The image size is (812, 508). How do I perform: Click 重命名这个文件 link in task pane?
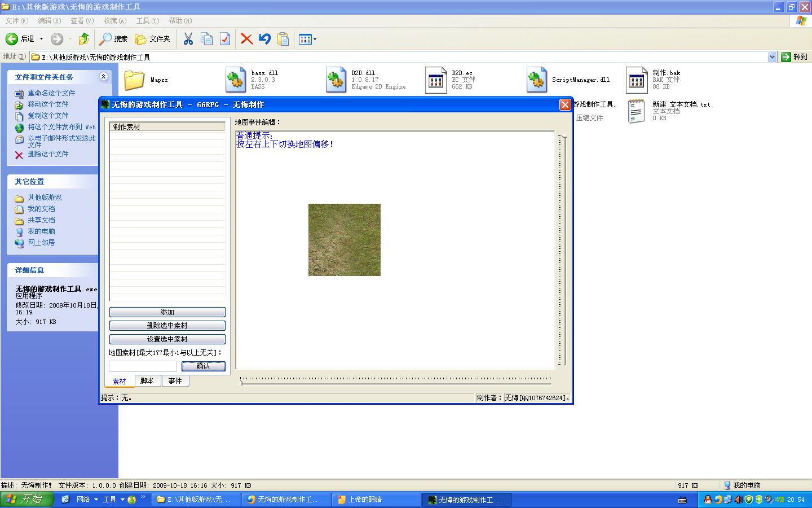pyautogui.click(x=51, y=93)
